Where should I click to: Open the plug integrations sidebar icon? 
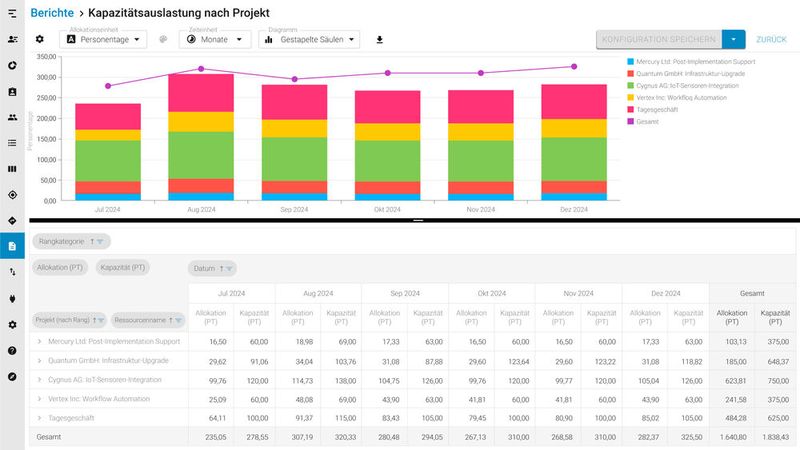[x=12, y=298]
